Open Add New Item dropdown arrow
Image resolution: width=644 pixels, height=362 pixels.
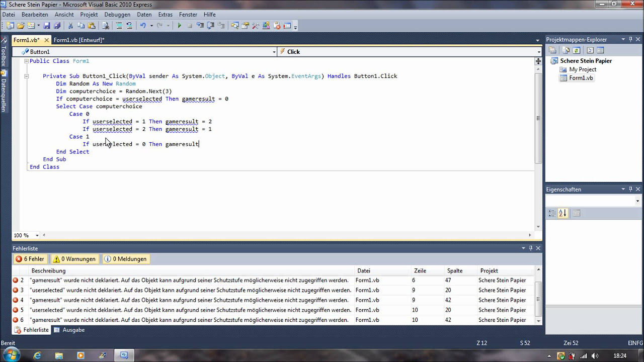38,26
